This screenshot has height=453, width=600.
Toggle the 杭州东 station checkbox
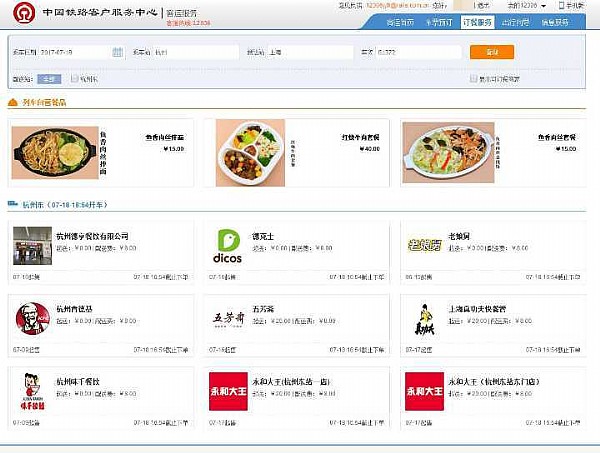(x=71, y=77)
